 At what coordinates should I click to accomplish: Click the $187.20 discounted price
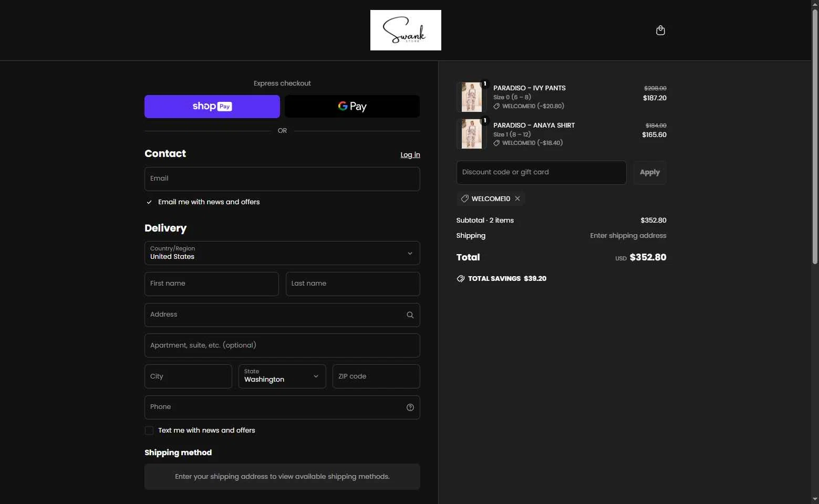point(655,98)
